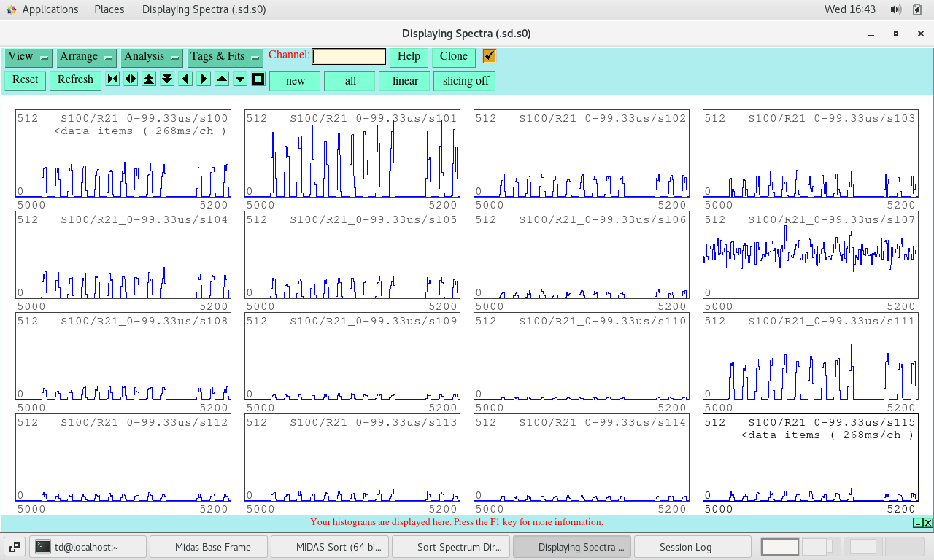Open the View dropdown menu
The height and width of the screenshot is (560, 934).
pos(28,57)
